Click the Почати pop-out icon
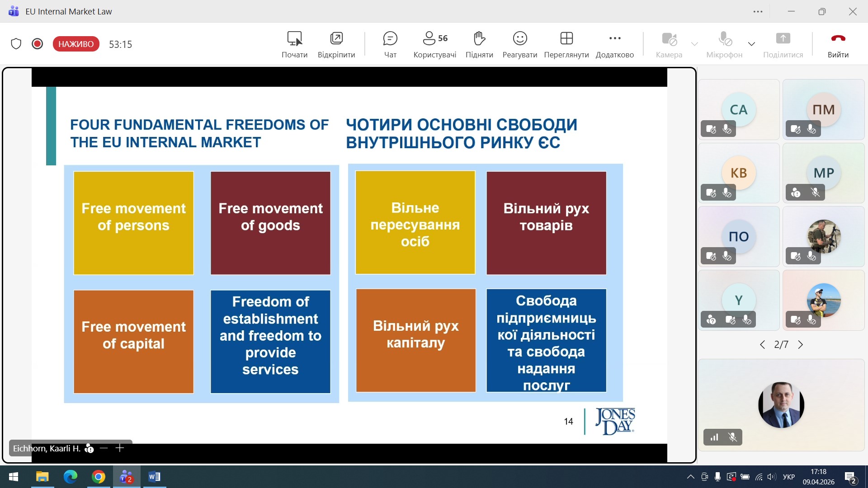 [x=294, y=39]
